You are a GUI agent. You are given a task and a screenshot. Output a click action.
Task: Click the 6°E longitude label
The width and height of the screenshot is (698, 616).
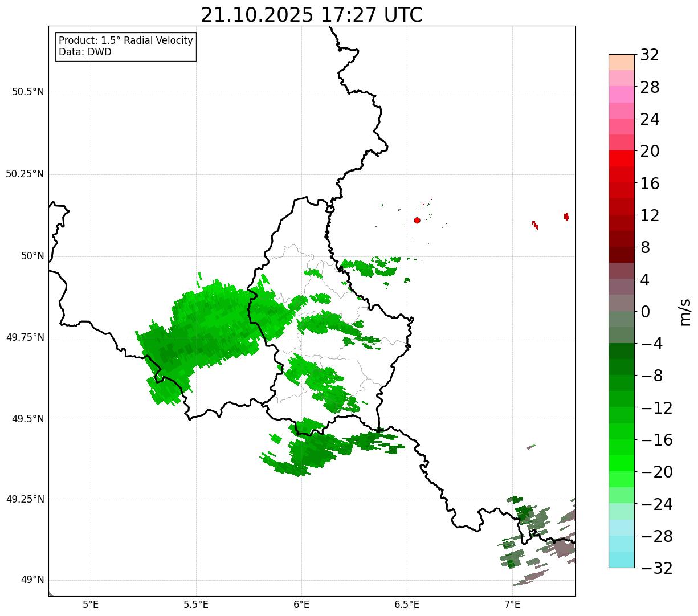pos(301,605)
